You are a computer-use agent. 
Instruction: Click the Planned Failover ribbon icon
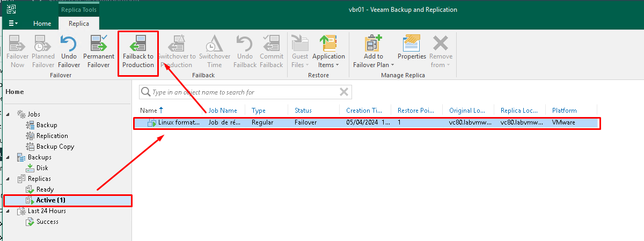[x=43, y=52]
